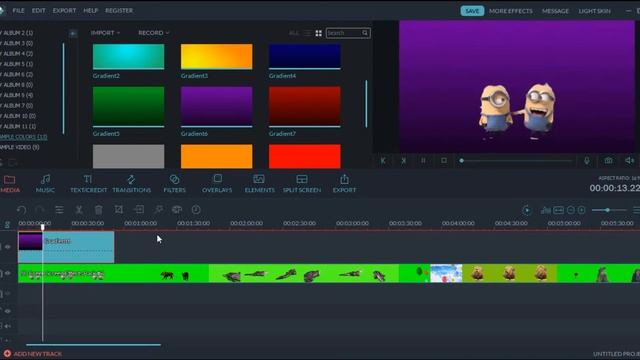Open the IMPORT dropdown
This screenshot has width=640, height=360.
point(105,33)
